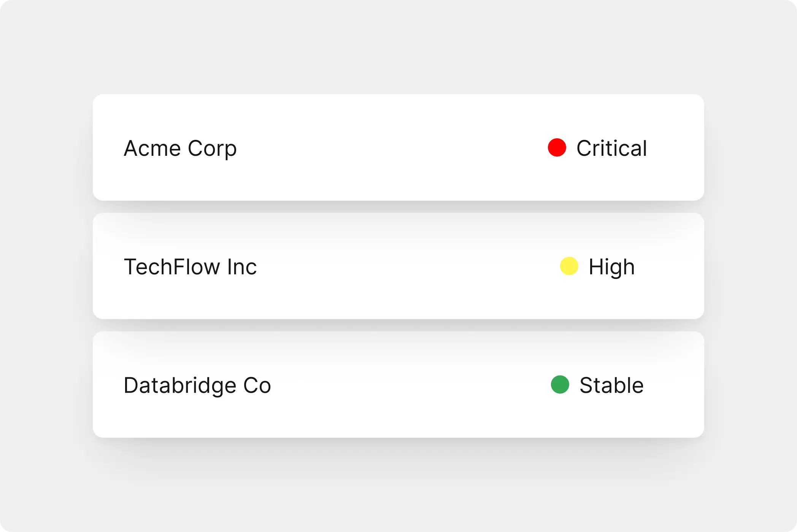
Task: Select the TechFlow Inc company name
Action: coord(190,267)
